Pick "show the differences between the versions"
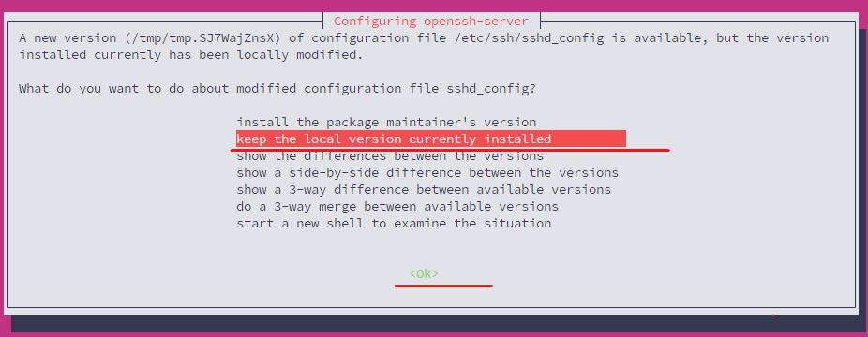 (390, 155)
